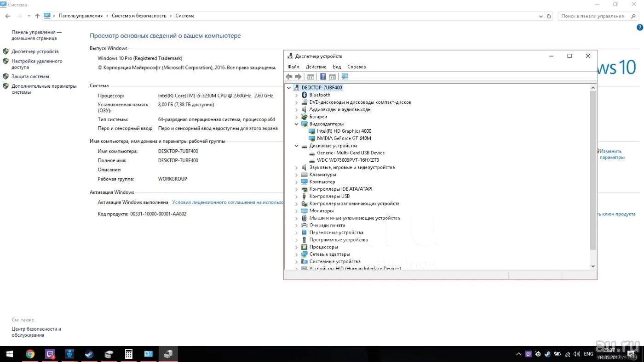Open the Файл menu in Device Manager
The height and width of the screenshot is (362, 644).
[x=293, y=67]
